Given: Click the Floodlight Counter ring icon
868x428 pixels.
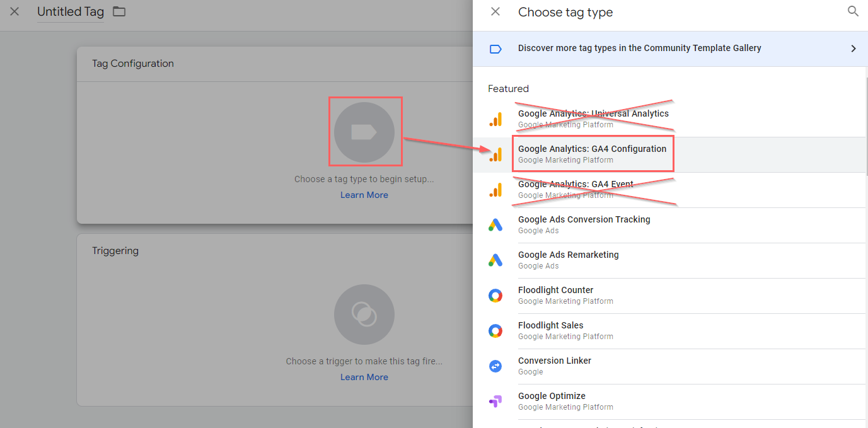Looking at the screenshot, I should pos(495,296).
